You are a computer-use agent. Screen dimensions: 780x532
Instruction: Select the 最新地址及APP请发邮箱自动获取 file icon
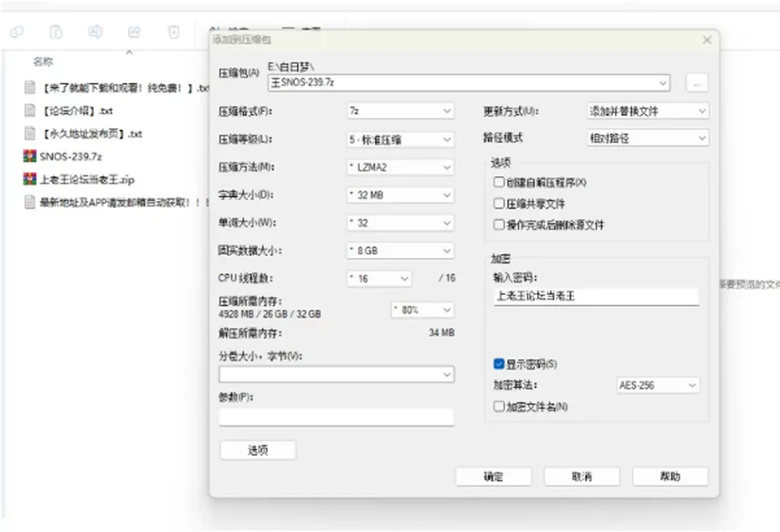coord(30,202)
